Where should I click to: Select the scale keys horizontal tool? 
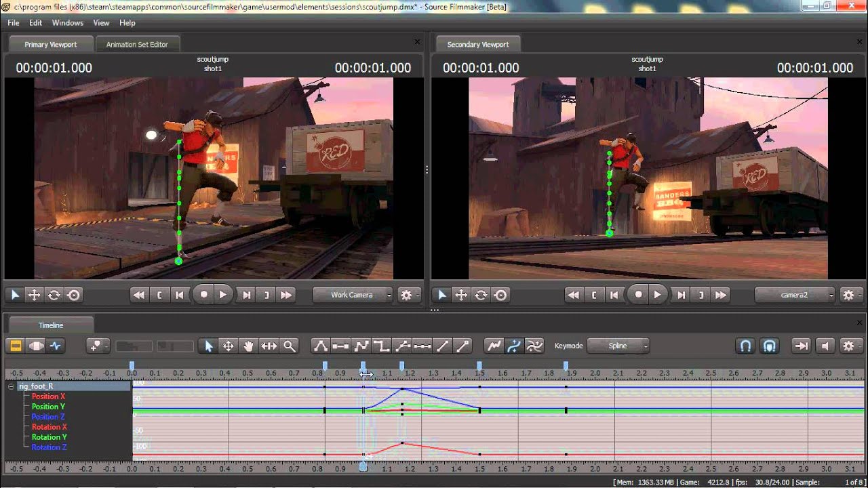click(269, 346)
